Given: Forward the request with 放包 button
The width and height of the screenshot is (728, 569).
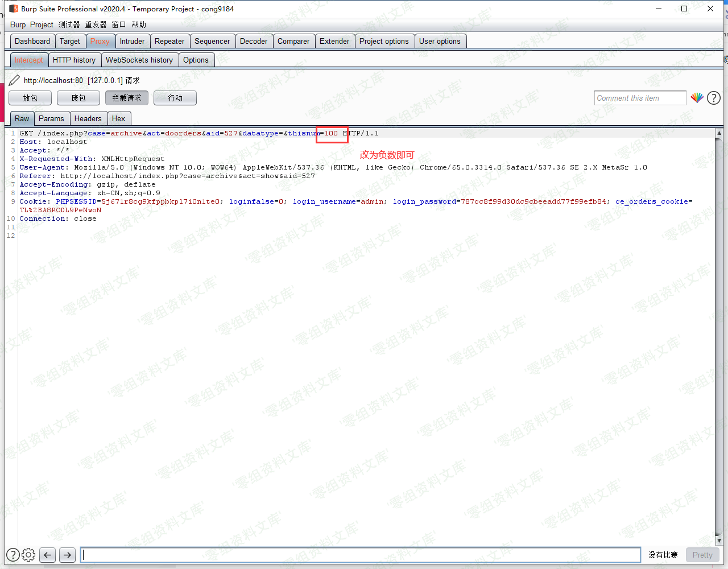Looking at the screenshot, I should [30, 98].
